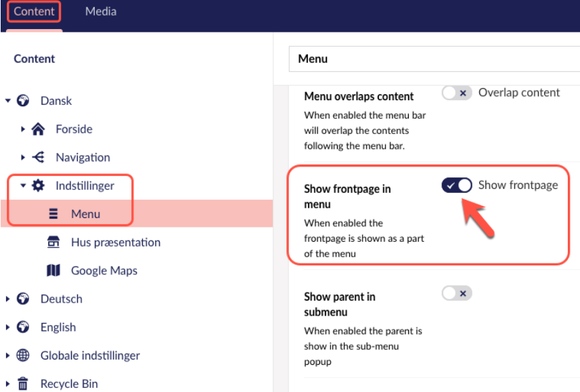The width and height of the screenshot is (580, 392).
Task: Turn on Show parent in submenu toggle
Action: tap(457, 294)
